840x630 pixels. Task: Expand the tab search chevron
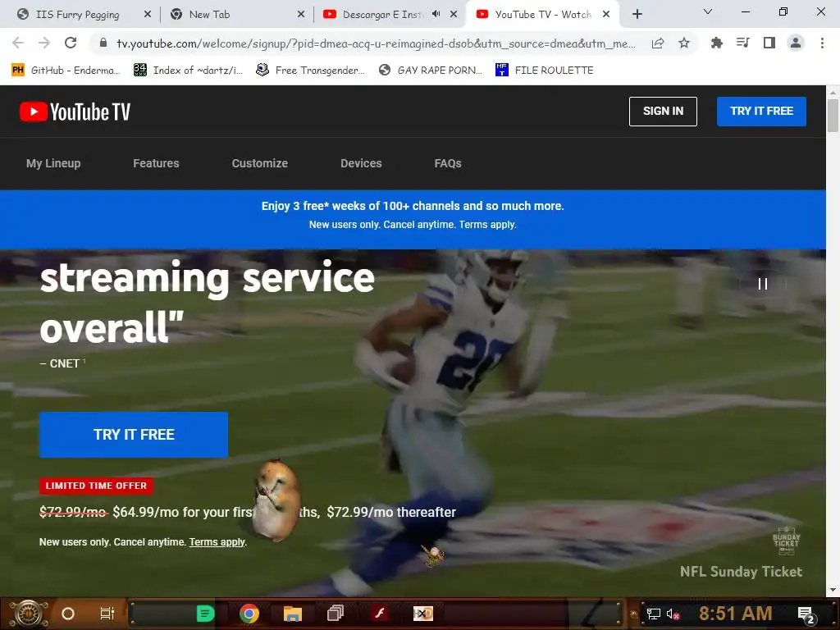coord(708,11)
